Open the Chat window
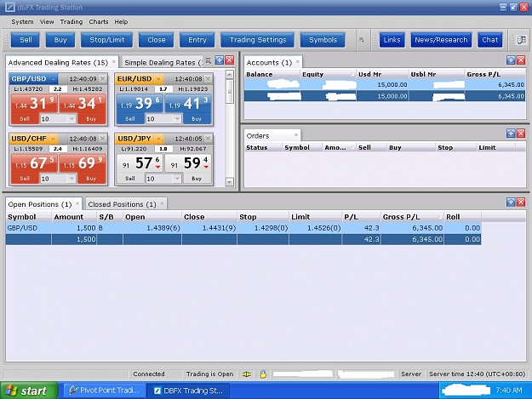 [x=490, y=40]
